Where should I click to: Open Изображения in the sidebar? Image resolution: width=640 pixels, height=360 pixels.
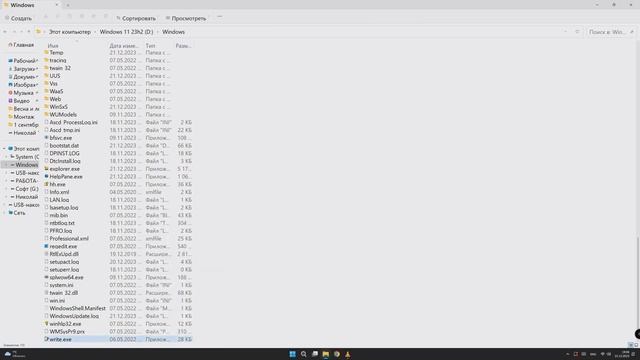(23, 85)
